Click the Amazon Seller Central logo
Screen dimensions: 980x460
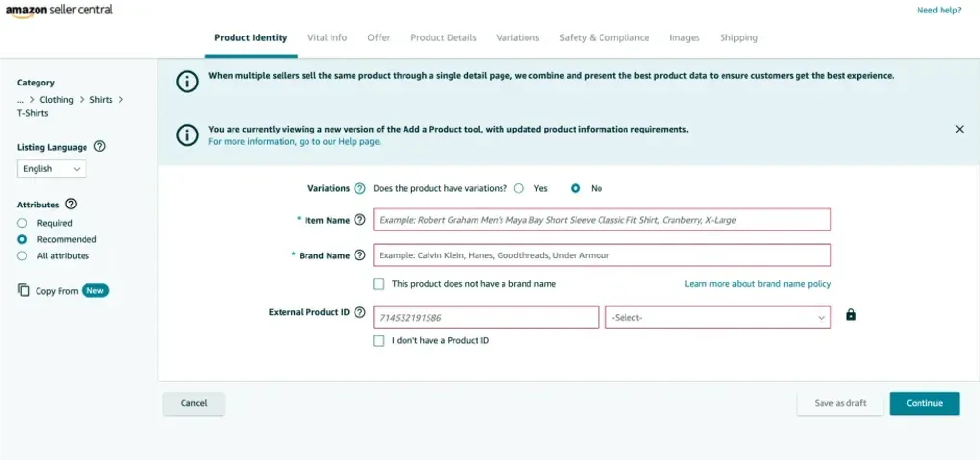(x=60, y=11)
